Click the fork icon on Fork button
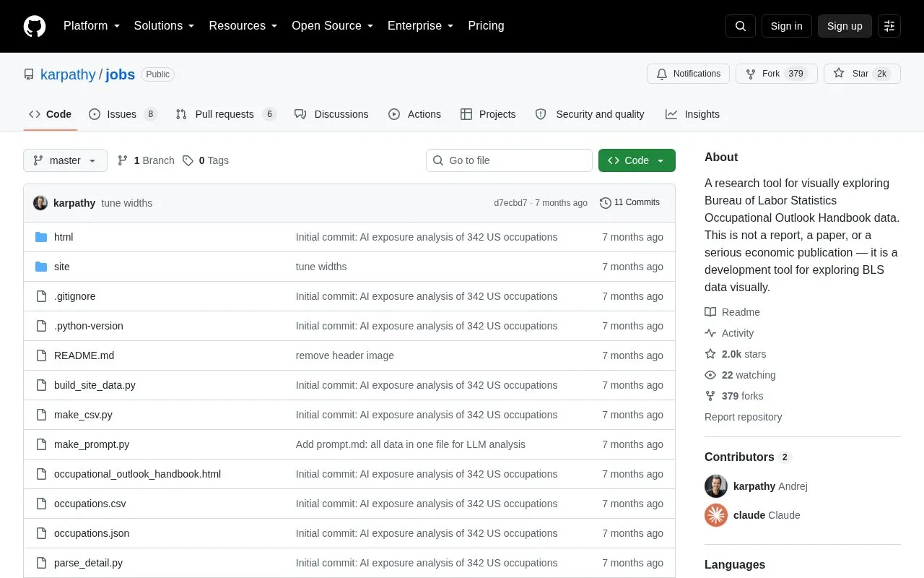Screen dimensions: 924x578 pyautogui.click(x=751, y=74)
